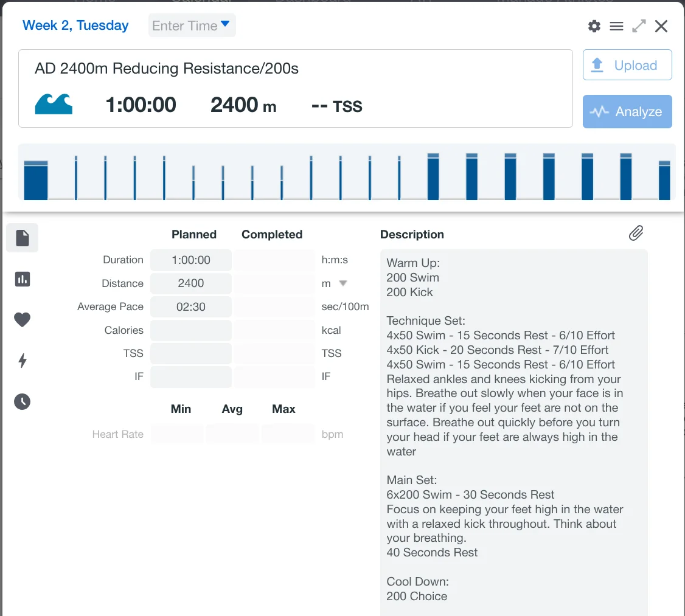Select the summary document sidebar icon
The image size is (685, 616).
pyautogui.click(x=23, y=238)
